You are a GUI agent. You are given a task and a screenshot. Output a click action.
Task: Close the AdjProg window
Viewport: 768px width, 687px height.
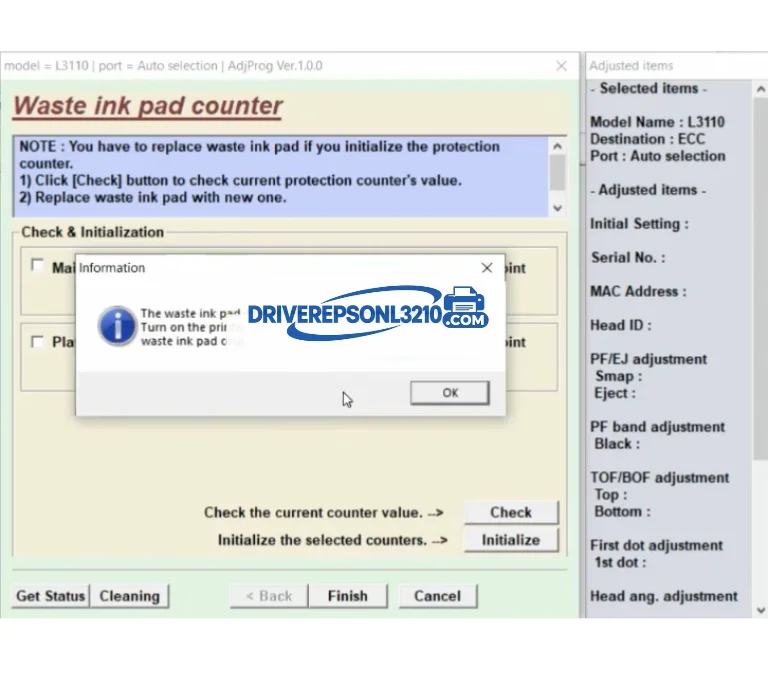(x=561, y=66)
